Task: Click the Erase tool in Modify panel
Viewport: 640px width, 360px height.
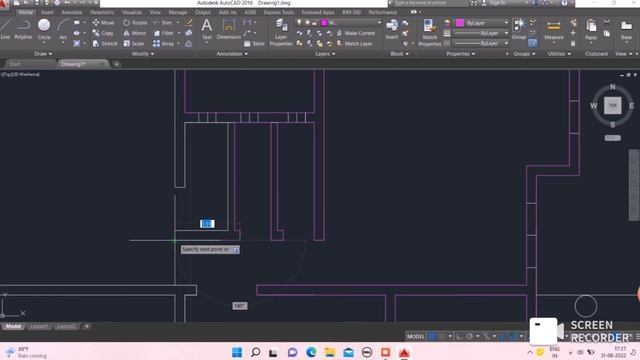Action: coord(189,23)
